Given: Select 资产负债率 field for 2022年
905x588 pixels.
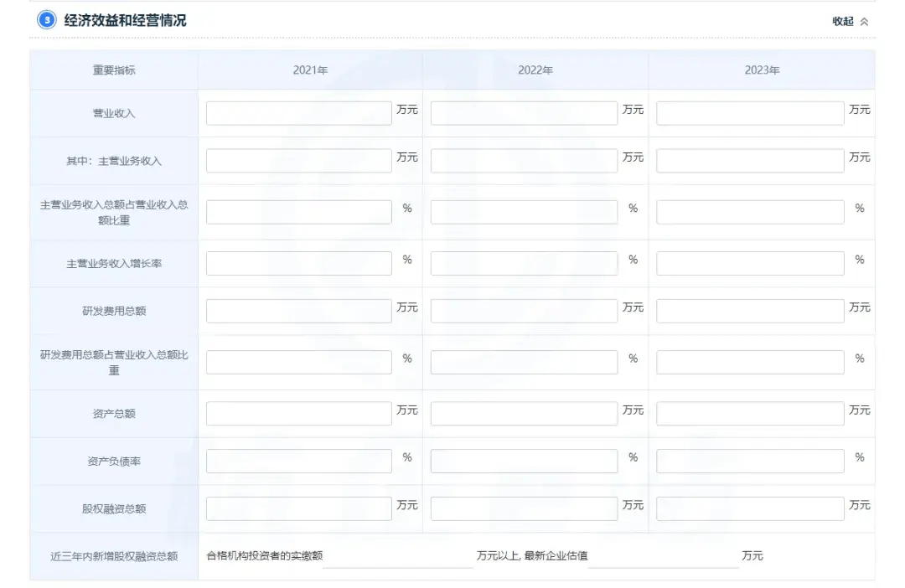Looking at the screenshot, I should click(x=524, y=461).
